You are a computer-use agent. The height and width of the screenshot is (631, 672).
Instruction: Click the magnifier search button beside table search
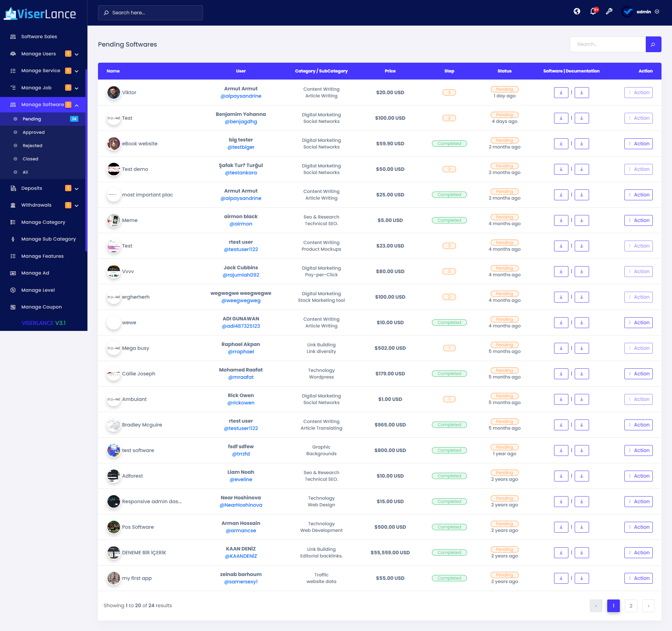(x=653, y=44)
